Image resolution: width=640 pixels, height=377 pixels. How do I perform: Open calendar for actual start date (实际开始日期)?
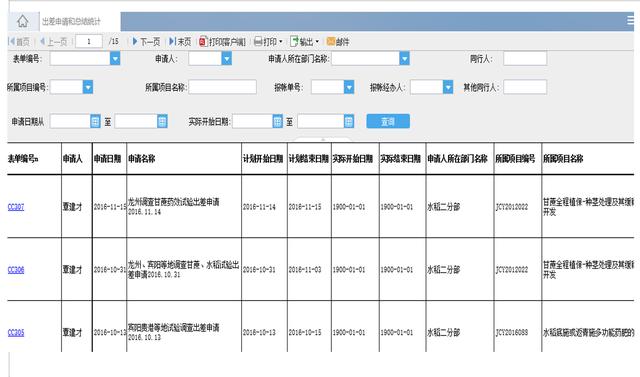click(278, 121)
